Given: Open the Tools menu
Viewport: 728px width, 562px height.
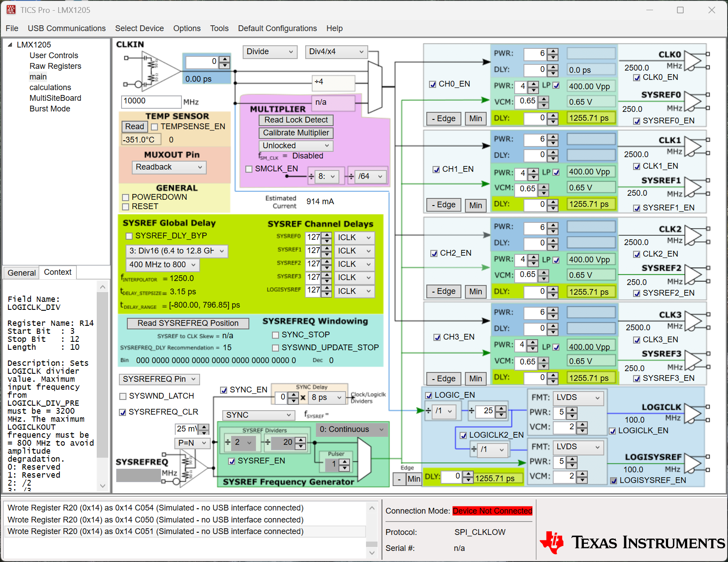Looking at the screenshot, I should click(219, 28).
